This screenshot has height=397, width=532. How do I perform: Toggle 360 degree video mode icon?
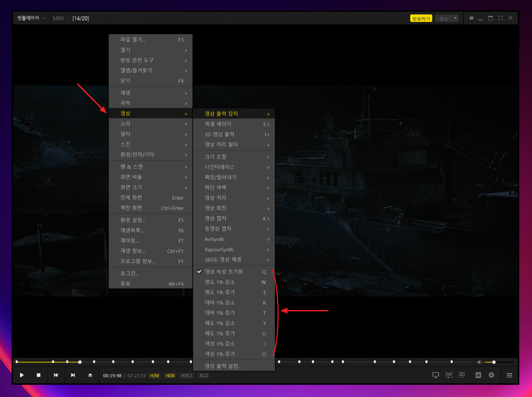click(449, 375)
